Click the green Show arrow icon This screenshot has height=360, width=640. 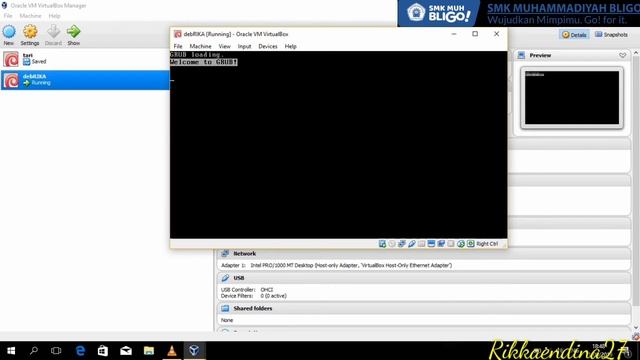click(x=73, y=31)
